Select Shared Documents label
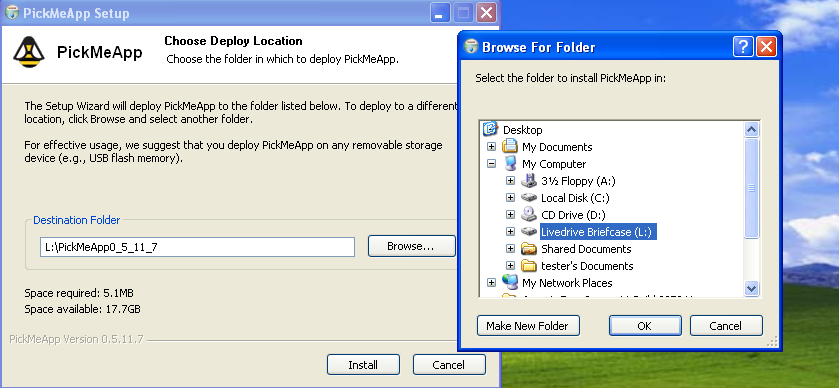 (x=586, y=249)
